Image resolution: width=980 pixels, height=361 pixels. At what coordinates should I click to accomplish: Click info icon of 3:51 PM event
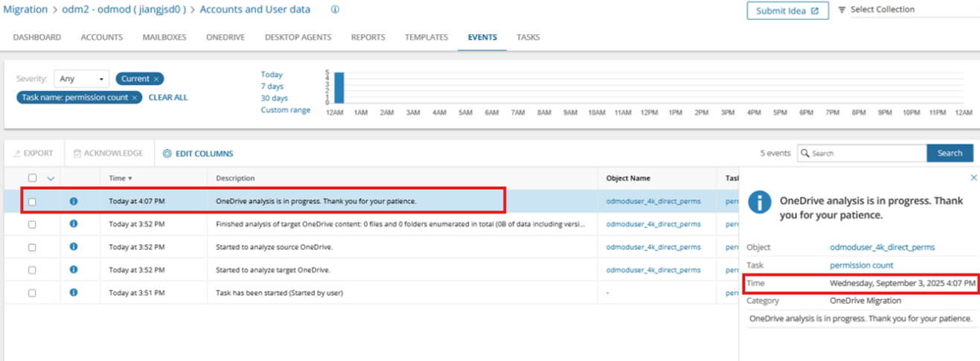click(74, 293)
